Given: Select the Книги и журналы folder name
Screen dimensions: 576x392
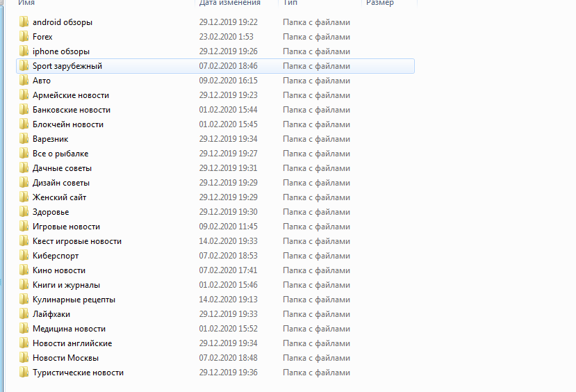Looking at the screenshot, I should pos(66,285).
